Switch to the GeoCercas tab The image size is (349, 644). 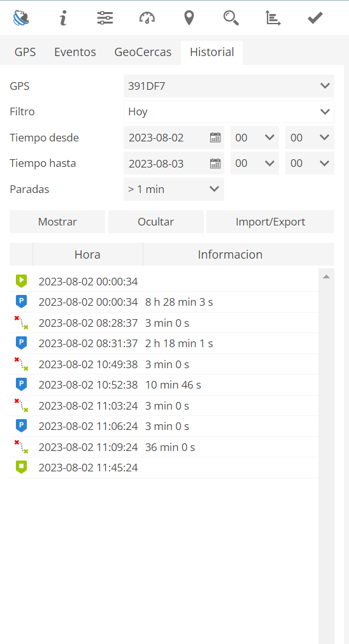[x=143, y=52]
